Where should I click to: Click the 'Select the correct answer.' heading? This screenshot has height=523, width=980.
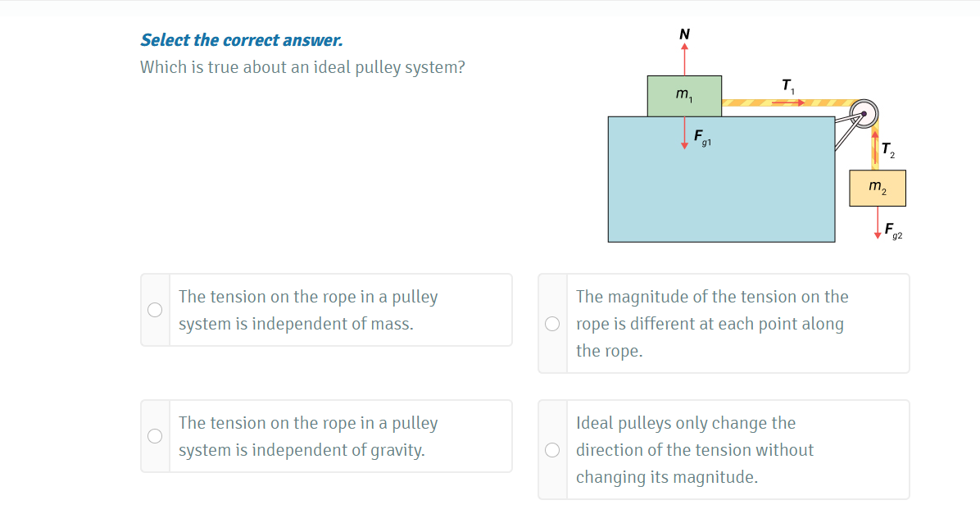pos(242,40)
